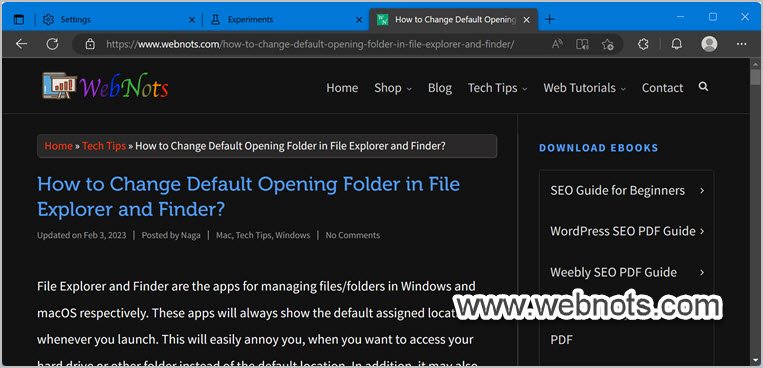Click the browser back arrow
This screenshot has height=368, width=763.
click(21, 44)
